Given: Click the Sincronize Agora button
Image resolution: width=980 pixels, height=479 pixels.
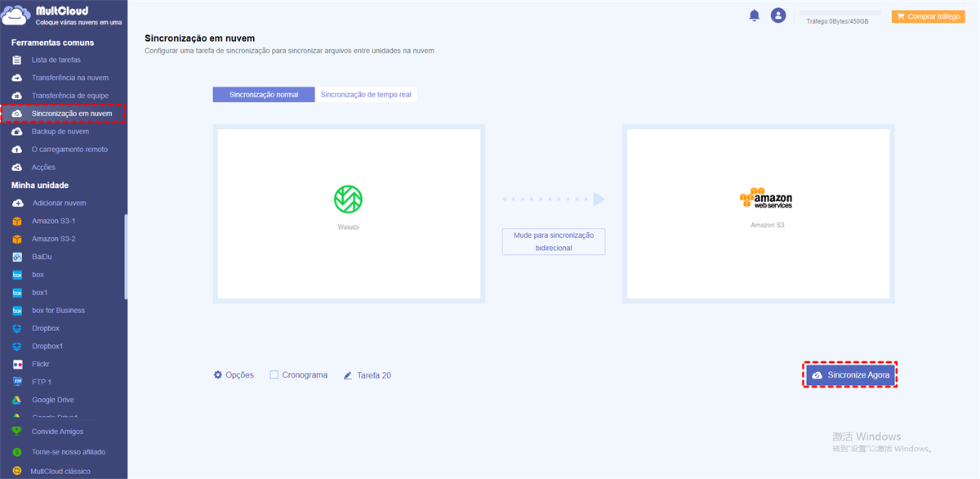Looking at the screenshot, I should click(x=850, y=375).
